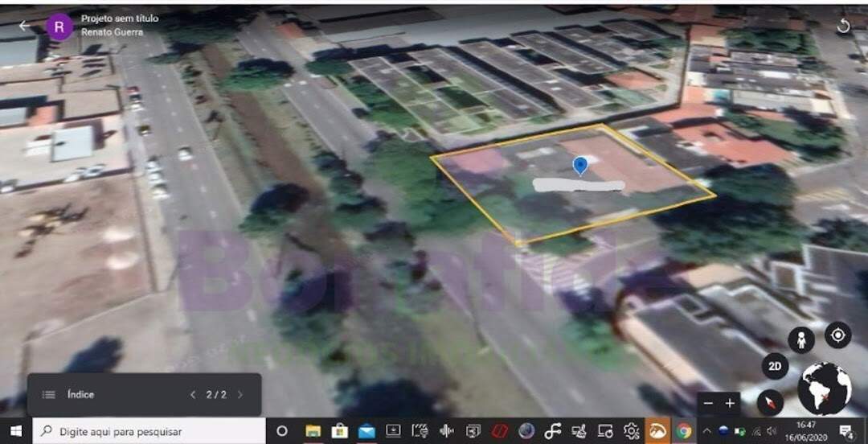Select the blue placemark pin on the map

click(x=579, y=166)
